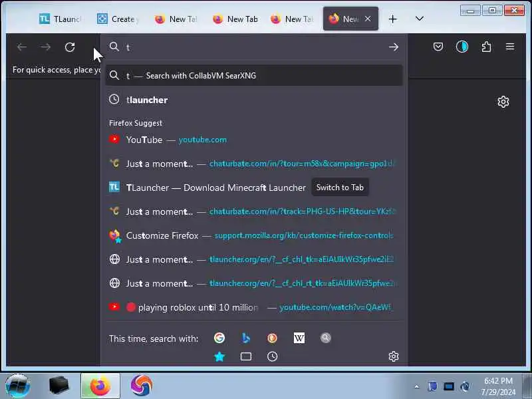The width and height of the screenshot is (532, 399).
Task: Open tlauncher.org __cf_chl_rt_tk suggestion
Action: 254,283
